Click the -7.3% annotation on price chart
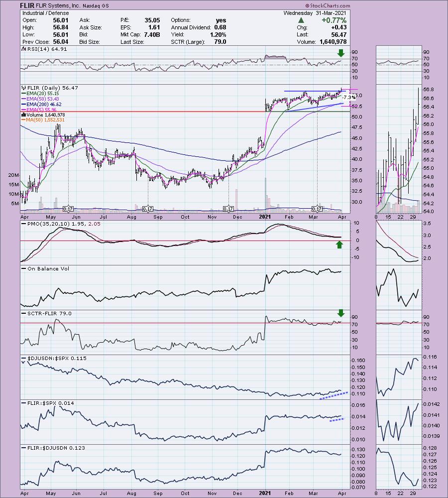Viewport: 448px width, 498px height. tap(349, 98)
